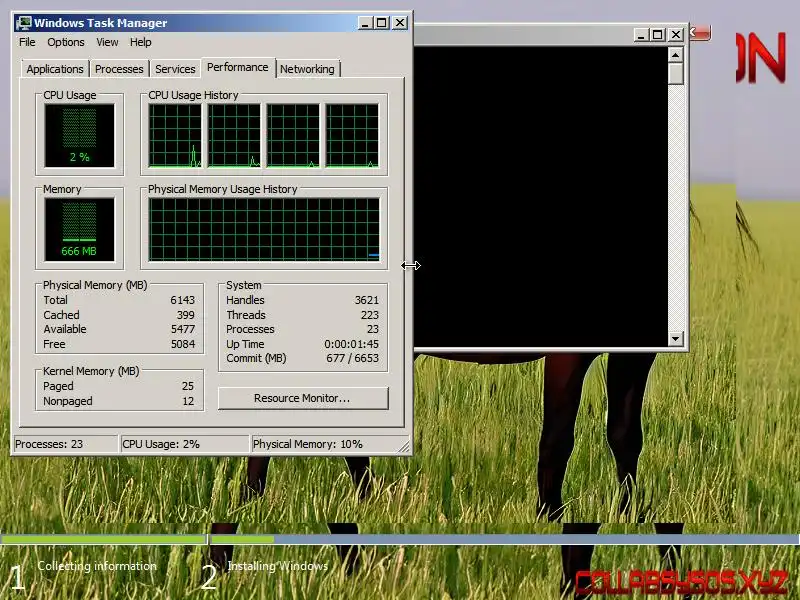Click the Free memory value 5084

pyautogui.click(x=183, y=344)
